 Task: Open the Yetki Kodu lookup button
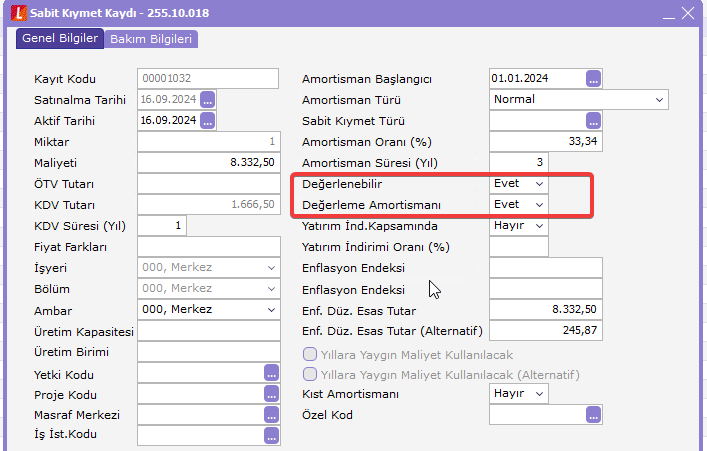click(x=272, y=373)
